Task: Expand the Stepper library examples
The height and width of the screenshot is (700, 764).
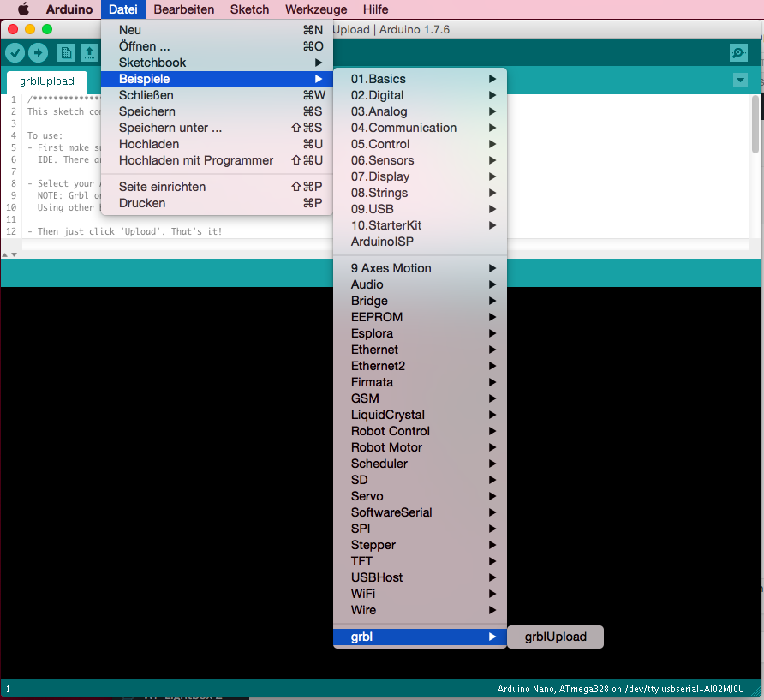Action: [x=420, y=545]
